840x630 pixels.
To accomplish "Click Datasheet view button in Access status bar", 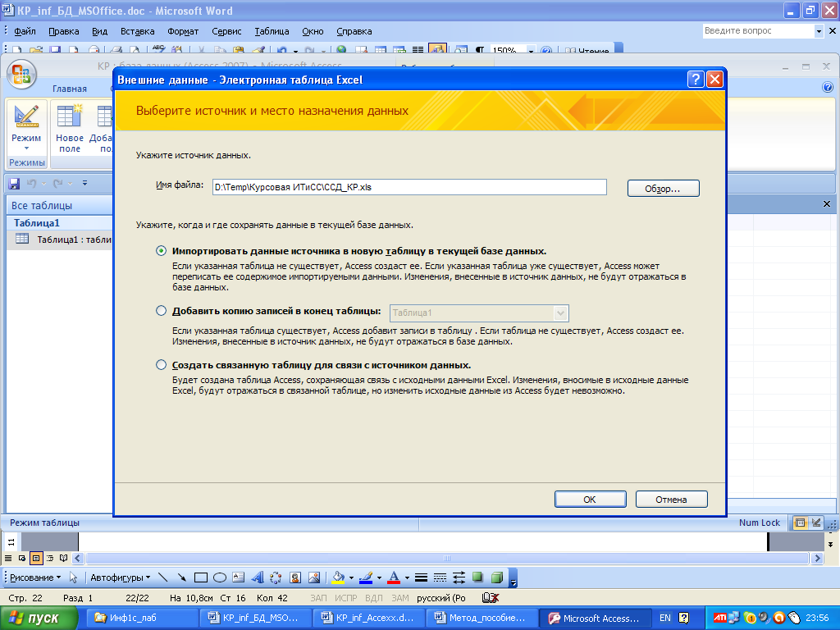I will 800,523.
